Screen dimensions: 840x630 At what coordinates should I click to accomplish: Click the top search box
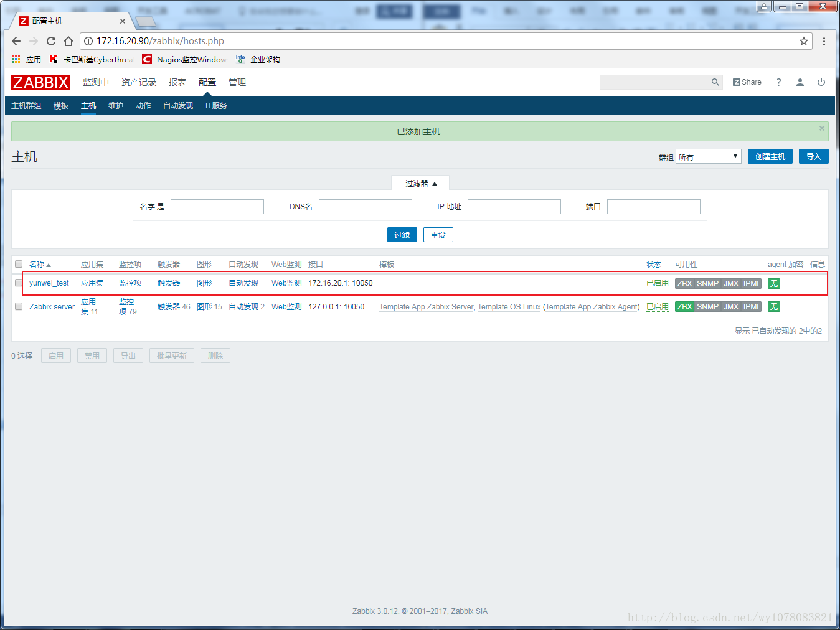[x=654, y=82]
